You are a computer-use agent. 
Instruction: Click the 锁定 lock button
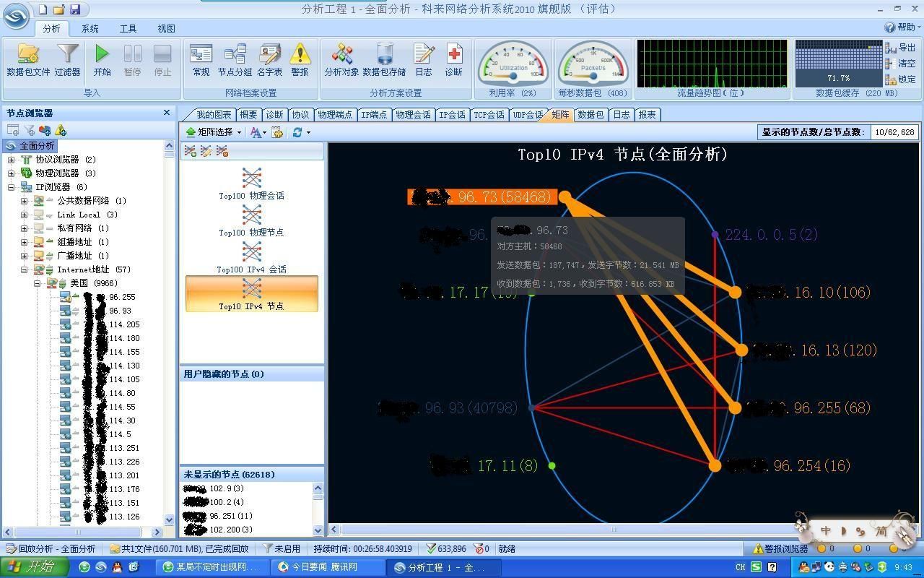[x=901, y=79]
